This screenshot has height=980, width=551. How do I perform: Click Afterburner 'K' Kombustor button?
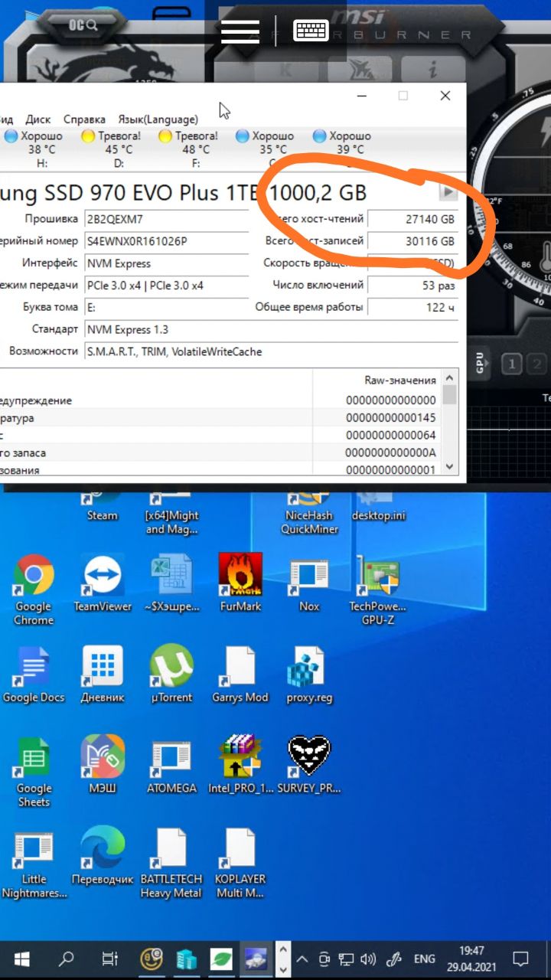[x=286, y=70]
